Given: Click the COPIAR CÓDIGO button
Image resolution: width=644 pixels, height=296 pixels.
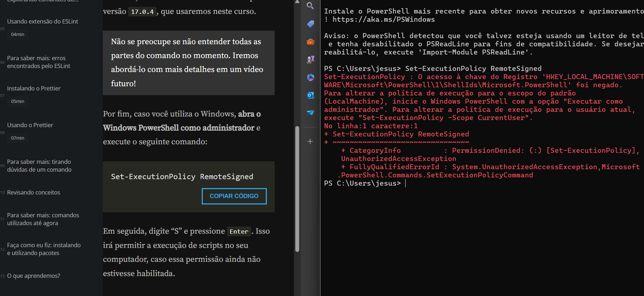Looking at the screenshot, I should (234, 196).
